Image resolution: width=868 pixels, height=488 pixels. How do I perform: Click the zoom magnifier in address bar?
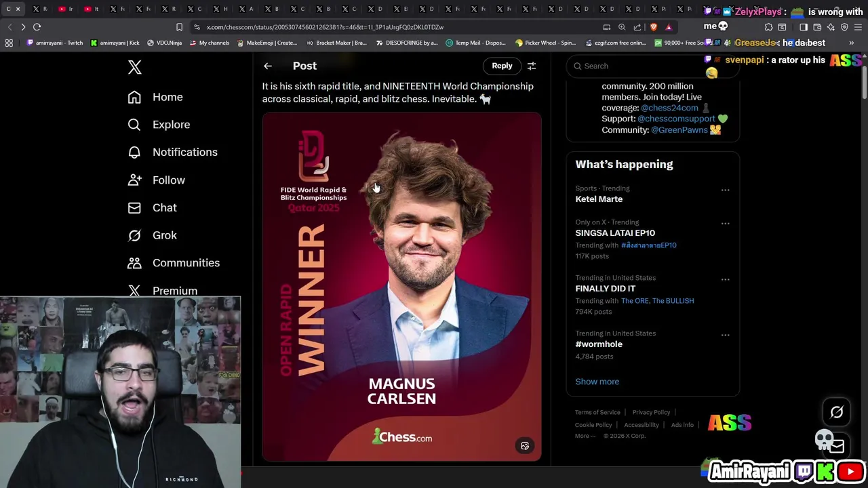622,27
